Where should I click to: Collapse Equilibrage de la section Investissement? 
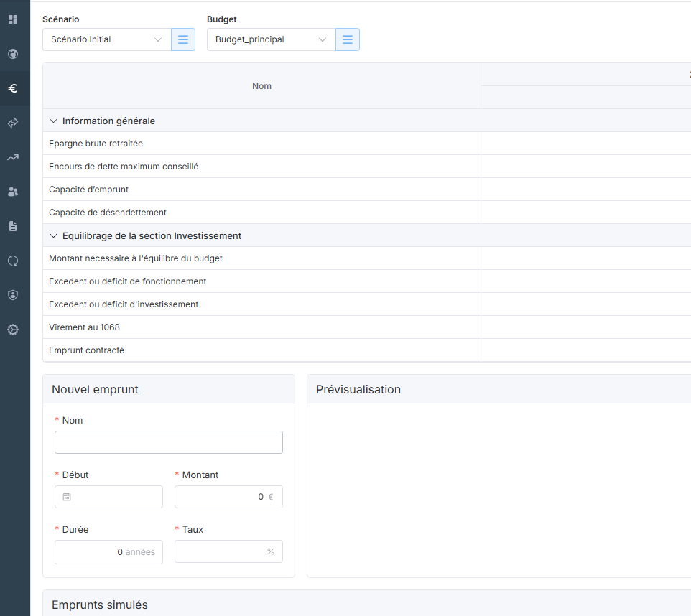(x=54, y=235)
